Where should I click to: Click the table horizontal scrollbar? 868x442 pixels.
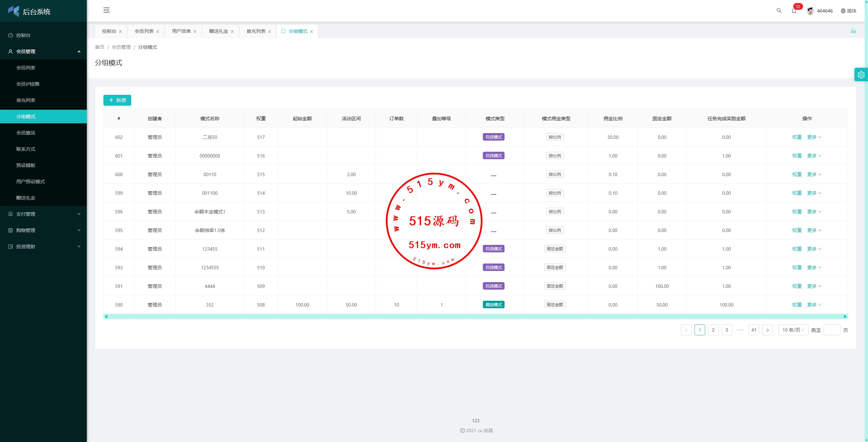[x=475, y=316]
